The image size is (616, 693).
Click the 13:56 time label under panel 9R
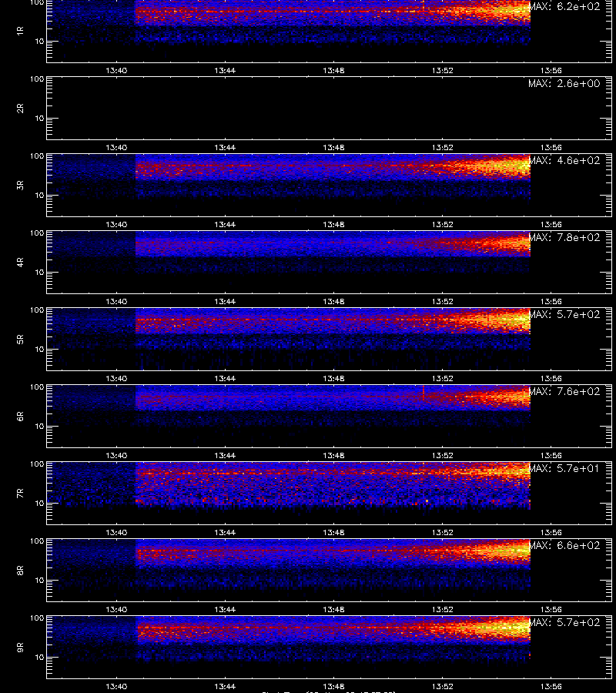click(x=551, y=686)
